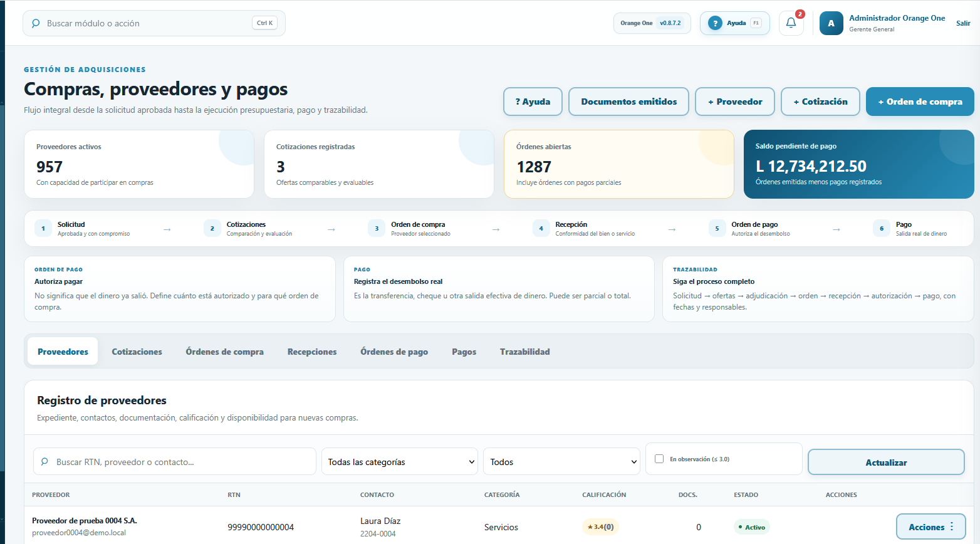This screenshot has height=544, width=980.
Task: Click step 3 Orden de compra badge
Action: [377, 229]
